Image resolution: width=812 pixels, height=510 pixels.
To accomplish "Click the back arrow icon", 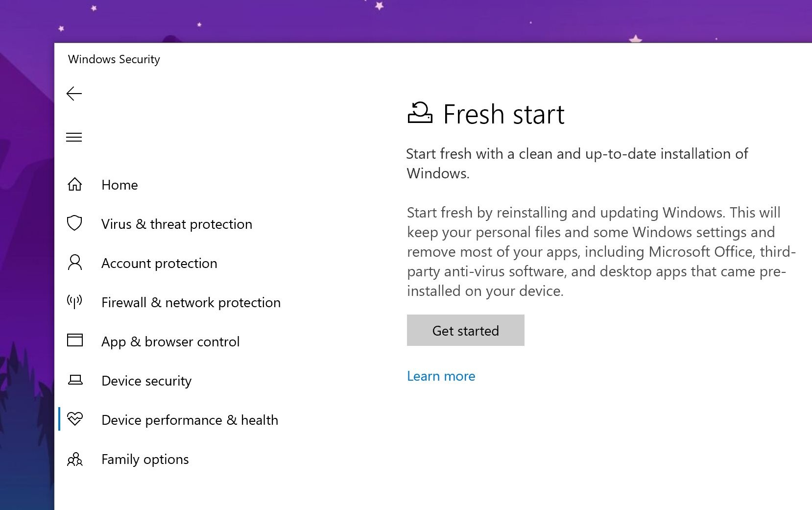I will [x=74, y=94].
